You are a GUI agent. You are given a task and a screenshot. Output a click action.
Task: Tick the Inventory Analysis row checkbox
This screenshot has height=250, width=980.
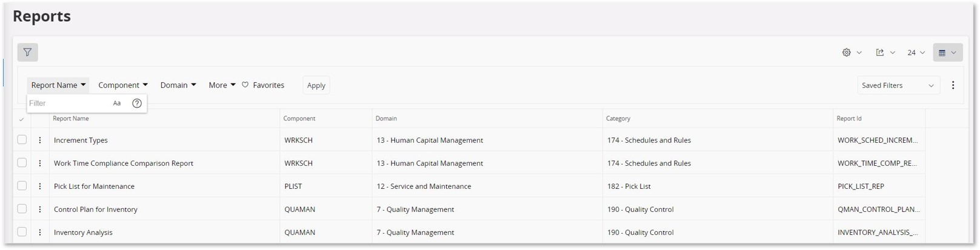22,232
